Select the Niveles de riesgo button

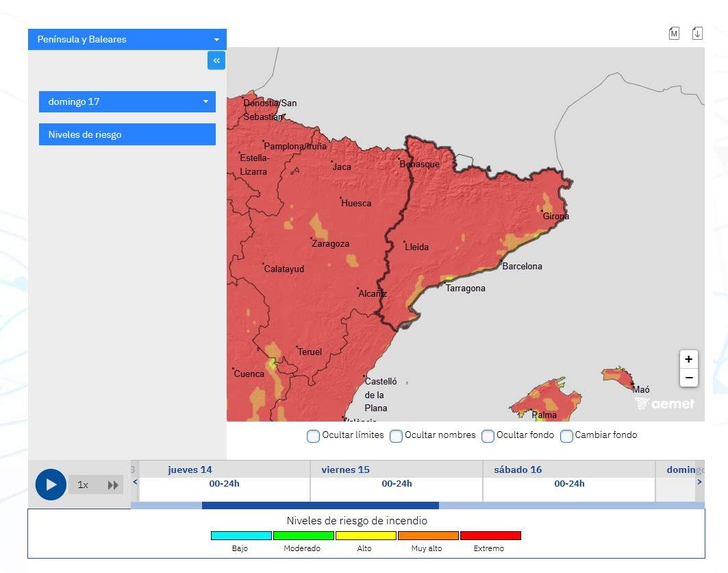click(127, 134)
